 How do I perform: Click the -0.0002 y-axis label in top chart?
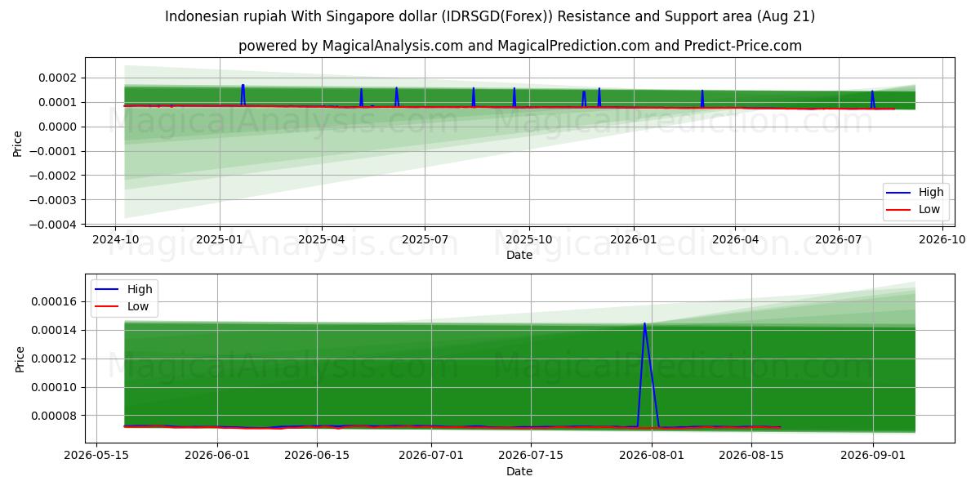(54, 176)
